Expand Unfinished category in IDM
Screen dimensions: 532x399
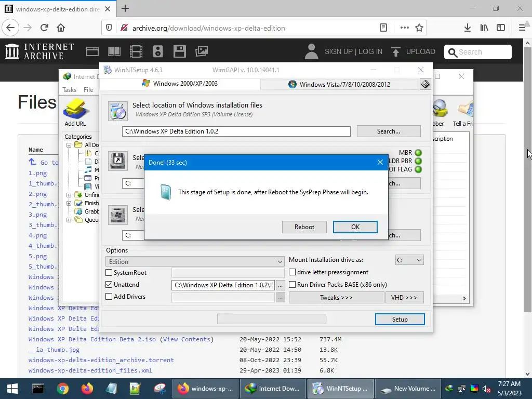point(69,195)
